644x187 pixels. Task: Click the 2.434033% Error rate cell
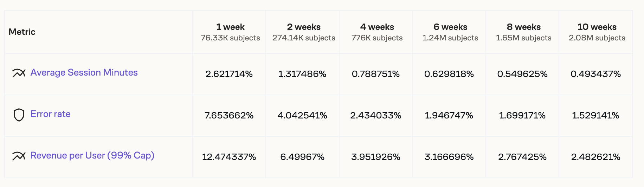(x=375, y=115)
